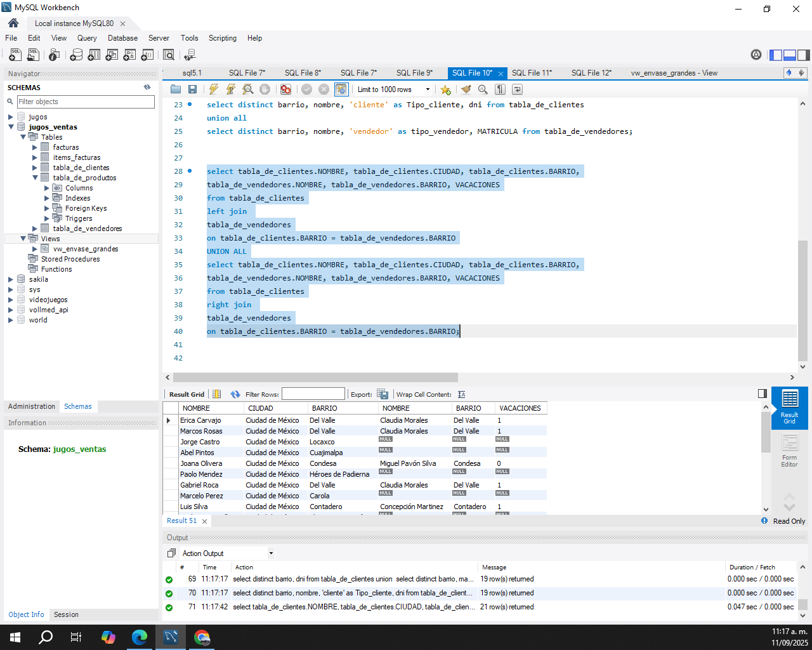Execute the statement under the cursor
This screenshot has height=650, width=812.
[x=231, y=90]
